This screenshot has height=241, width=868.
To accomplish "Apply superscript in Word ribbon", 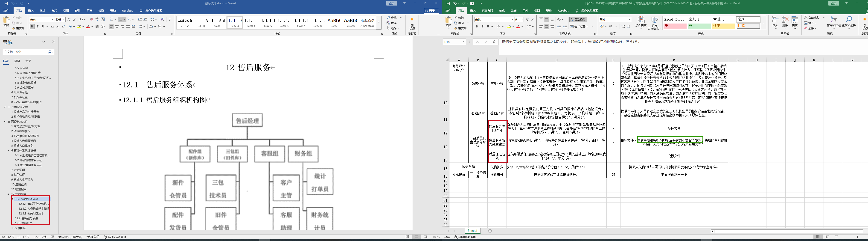I will tap(63, 27).
